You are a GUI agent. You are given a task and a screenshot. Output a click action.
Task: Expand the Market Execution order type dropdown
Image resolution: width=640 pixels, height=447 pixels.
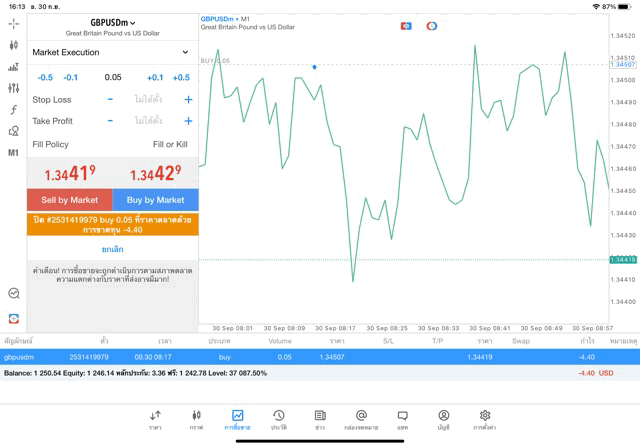tap(111, 52)
